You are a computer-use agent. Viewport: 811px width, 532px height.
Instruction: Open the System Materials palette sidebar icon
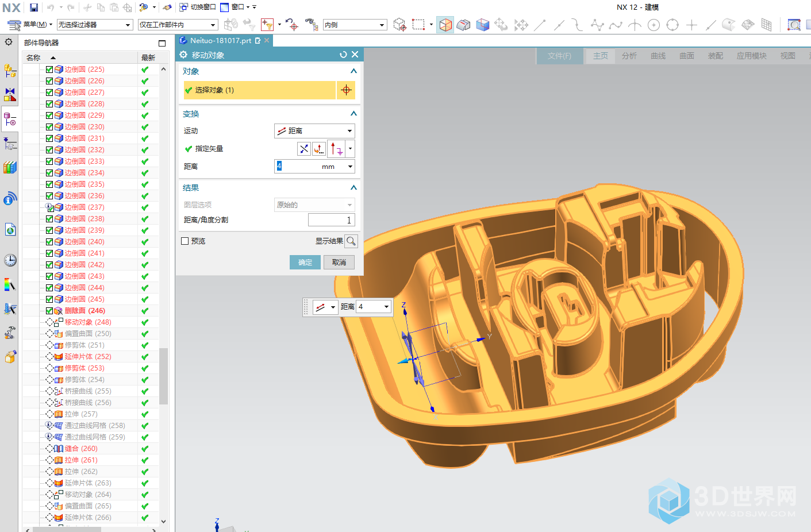[x=10, y=284]
